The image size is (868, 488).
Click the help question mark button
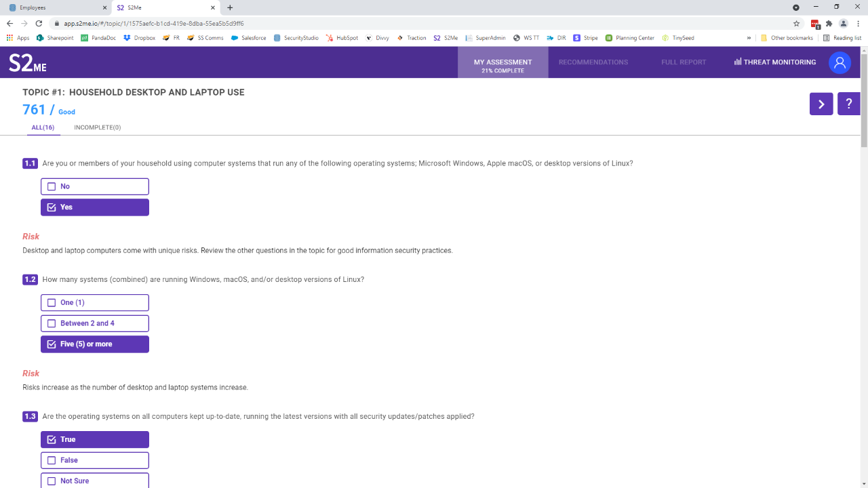[x=848, y=104]
